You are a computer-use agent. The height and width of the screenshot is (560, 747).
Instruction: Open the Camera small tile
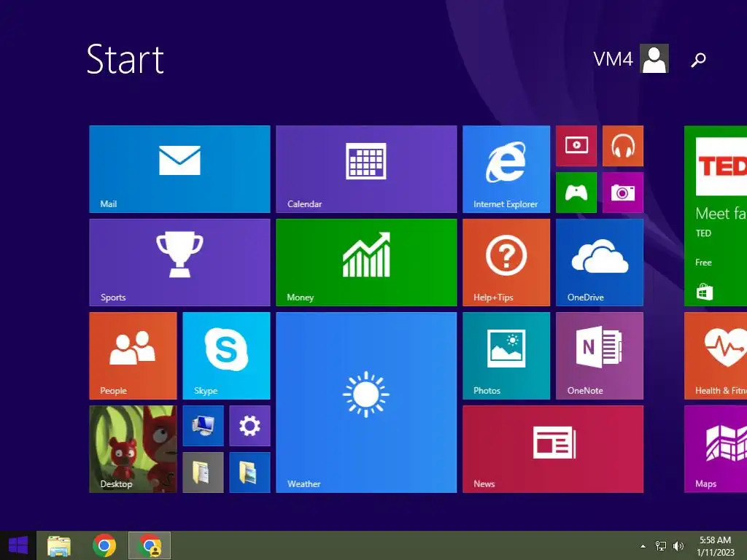pos(623,192)
